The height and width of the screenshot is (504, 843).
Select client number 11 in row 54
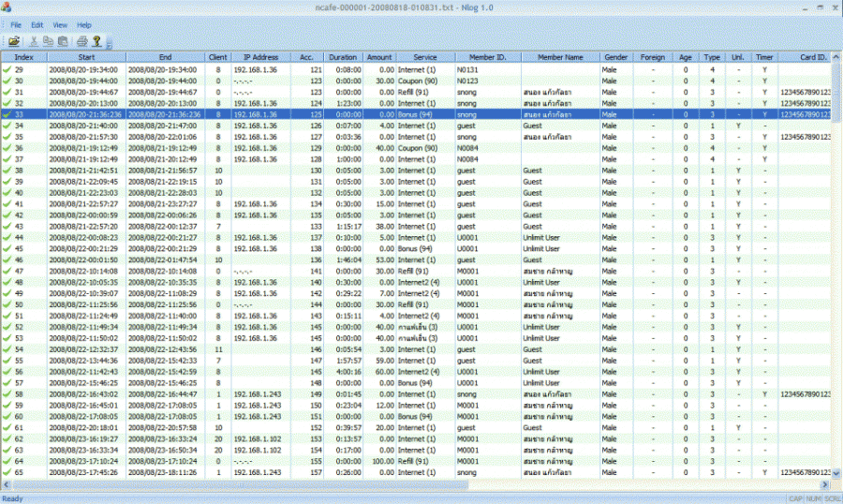click(x=218, y=349)
